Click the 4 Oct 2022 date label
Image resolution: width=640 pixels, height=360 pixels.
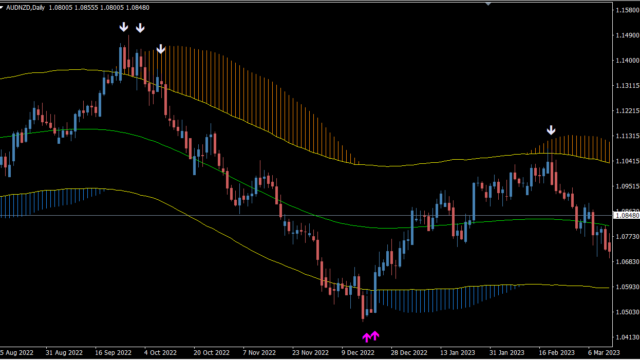pyautogui.click(x=160, y=353)
